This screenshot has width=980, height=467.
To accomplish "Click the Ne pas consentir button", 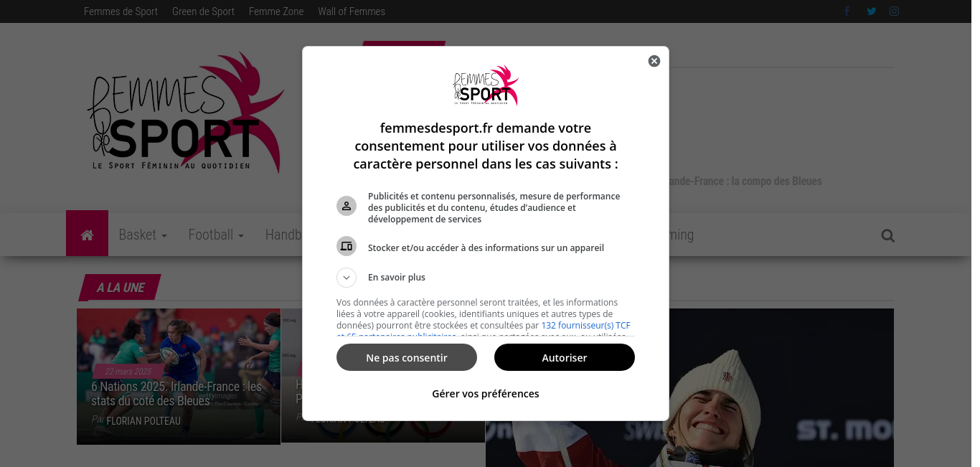I will click(407, 357).
